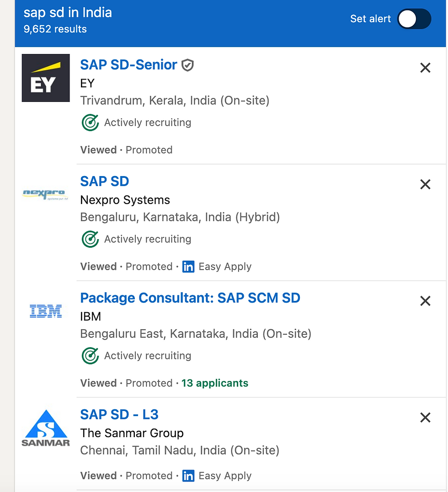Click Actively recruiting icon for Nexpro Systems
This screenshot has height=492, width=448.
click(91, 239)
